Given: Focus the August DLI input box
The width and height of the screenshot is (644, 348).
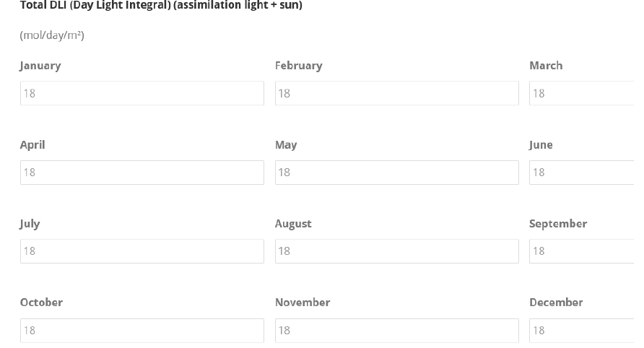Looking at the screenshot, I should pyautogui.click(x=396, y=251).
